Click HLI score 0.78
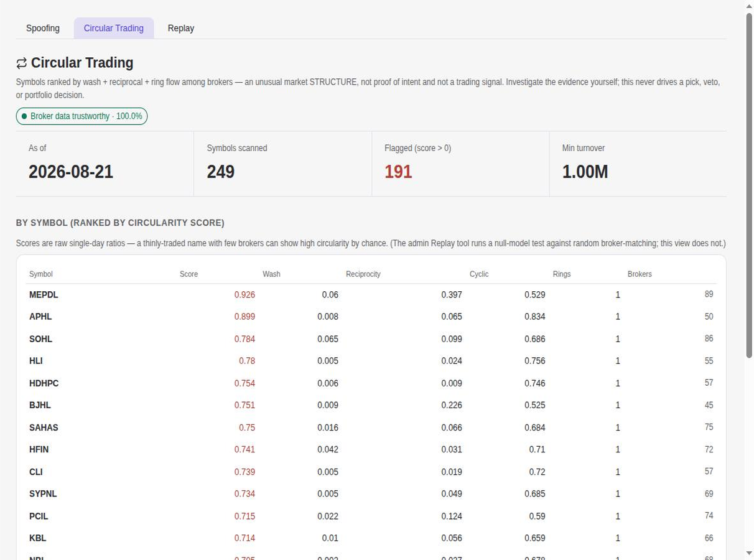754x560 pixels. [x=247, y=361]
